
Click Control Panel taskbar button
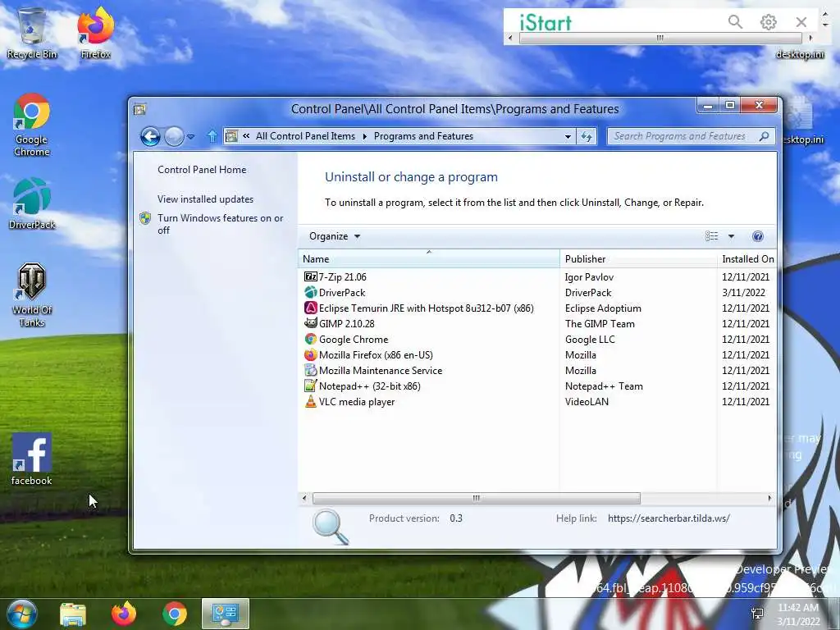tap(225, 614)
